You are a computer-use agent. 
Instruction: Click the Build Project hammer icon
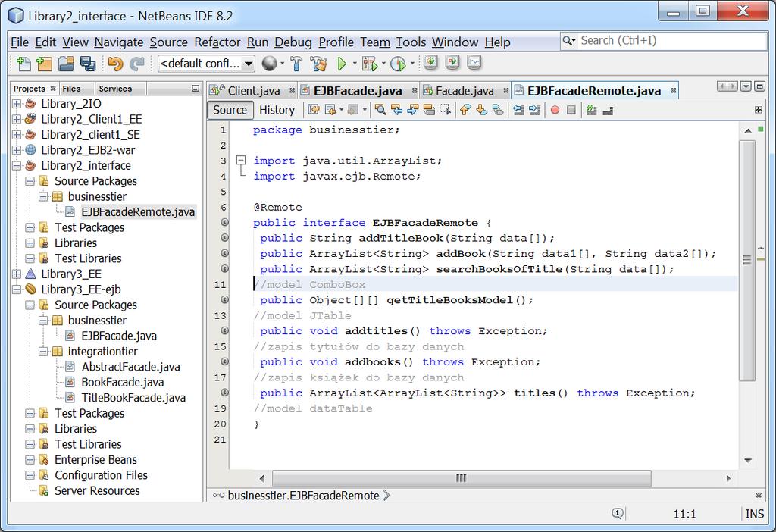coord(296,64)
